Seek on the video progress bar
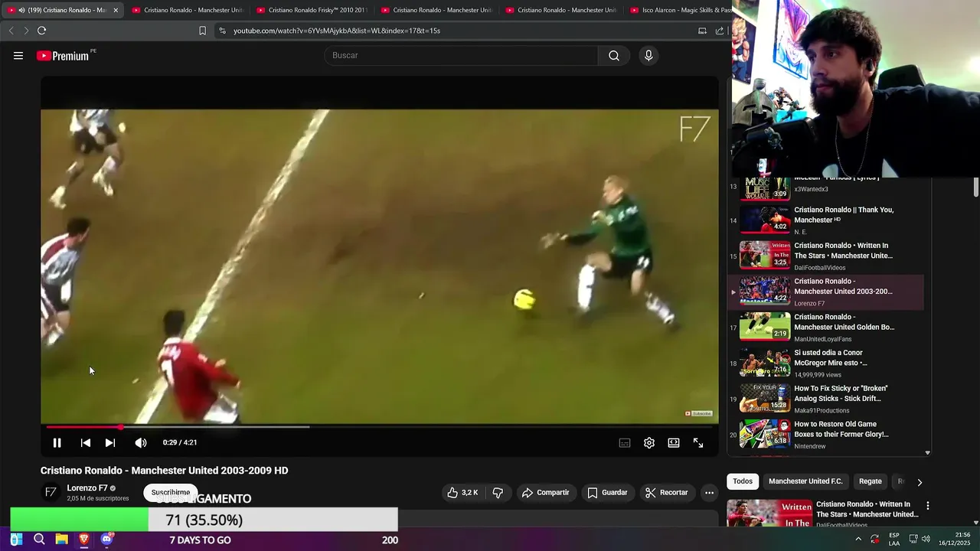 tap(380, 427)
